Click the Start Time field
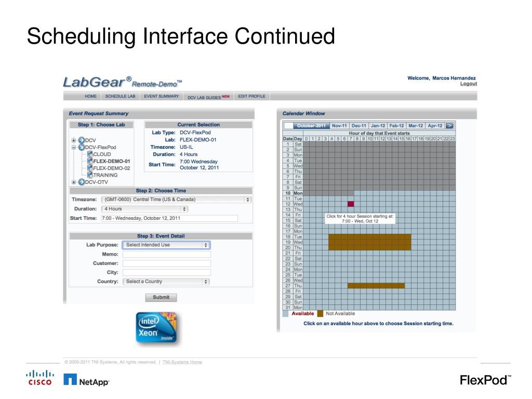This screenshot has width=532, height=399. [169, 218]
